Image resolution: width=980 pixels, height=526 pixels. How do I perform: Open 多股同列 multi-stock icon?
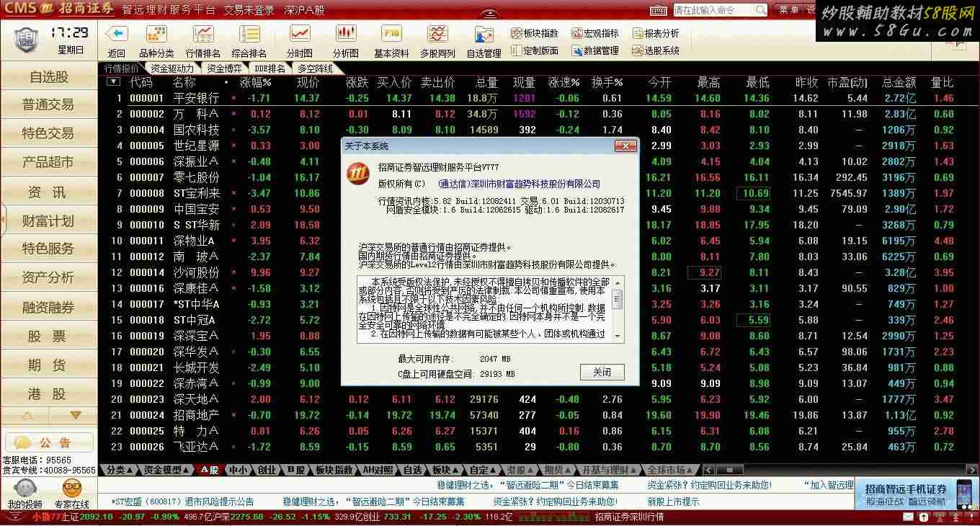point(437,34)
